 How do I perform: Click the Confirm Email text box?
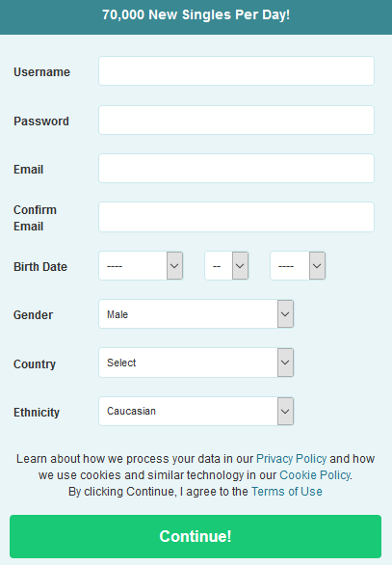click(237, 217)
